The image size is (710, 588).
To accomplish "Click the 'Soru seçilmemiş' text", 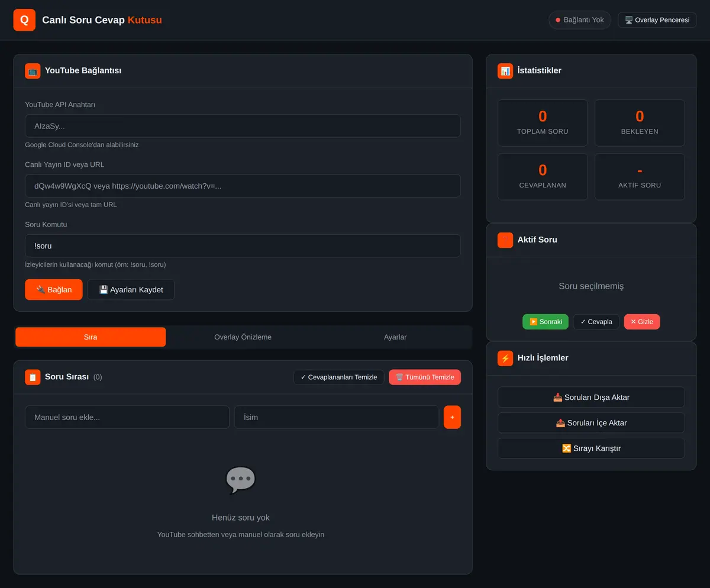I will (x=591, y=286).
